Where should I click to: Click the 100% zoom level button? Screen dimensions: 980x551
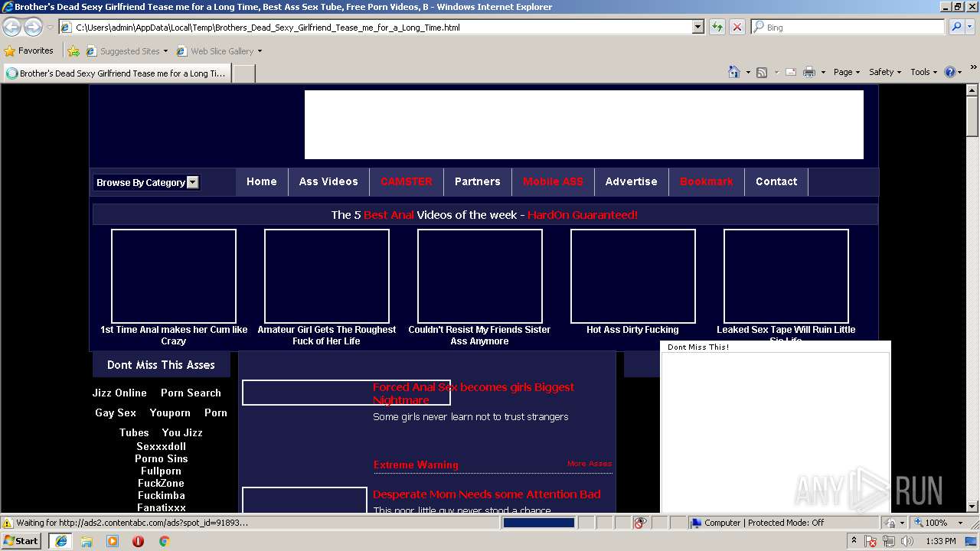930,523
